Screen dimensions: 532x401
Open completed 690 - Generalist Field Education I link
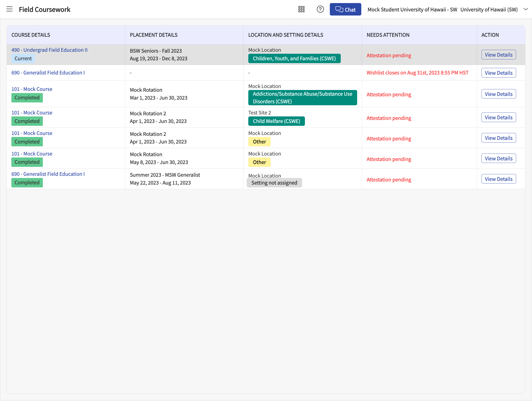click(48, 174)
